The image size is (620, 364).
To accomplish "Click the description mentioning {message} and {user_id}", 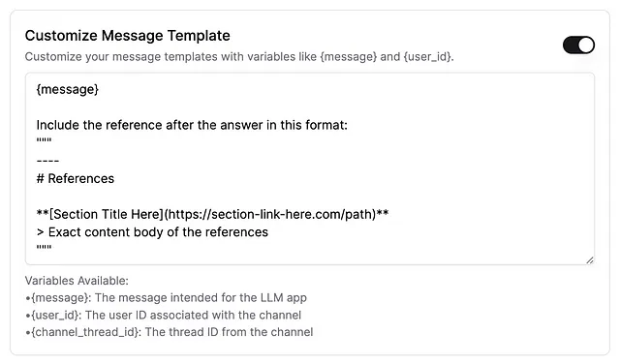I will pyautogui.click(x=239, y=57).
